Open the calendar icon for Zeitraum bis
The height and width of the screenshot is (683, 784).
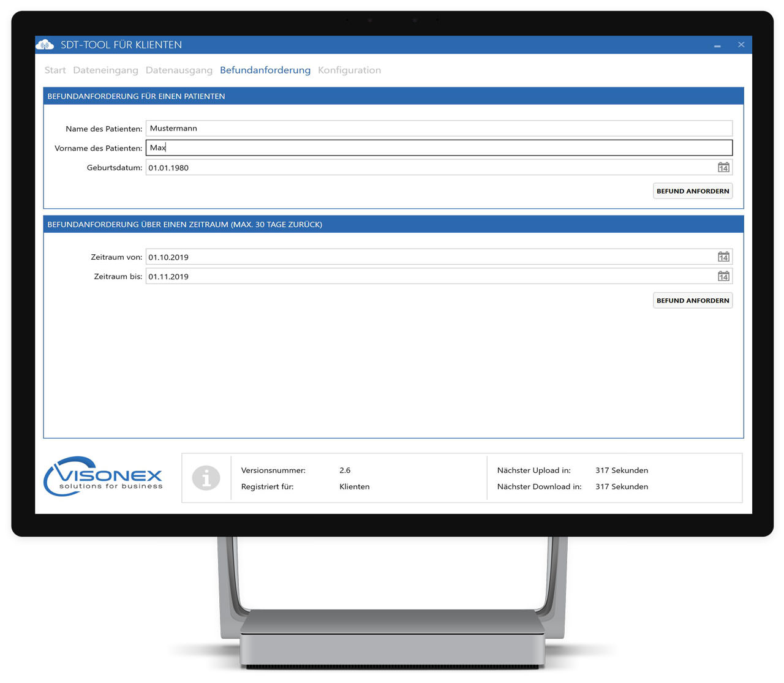[x=723, y=276]
